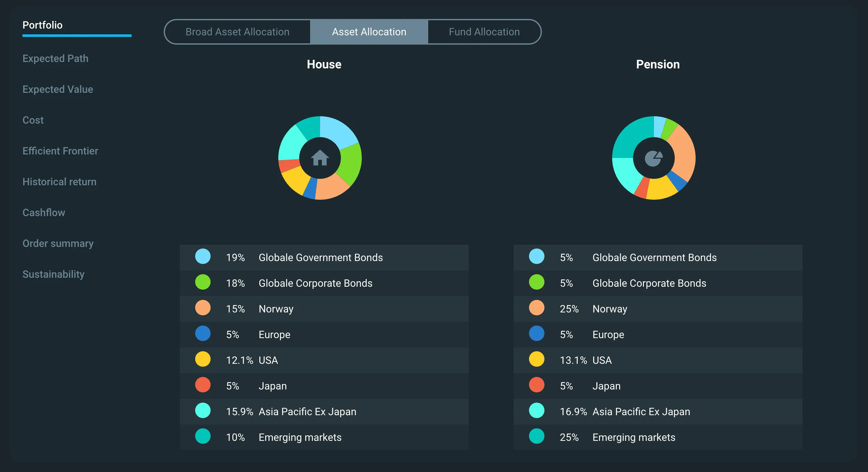Click the House heading
This screenshot has height=472, width=868.
324,64
